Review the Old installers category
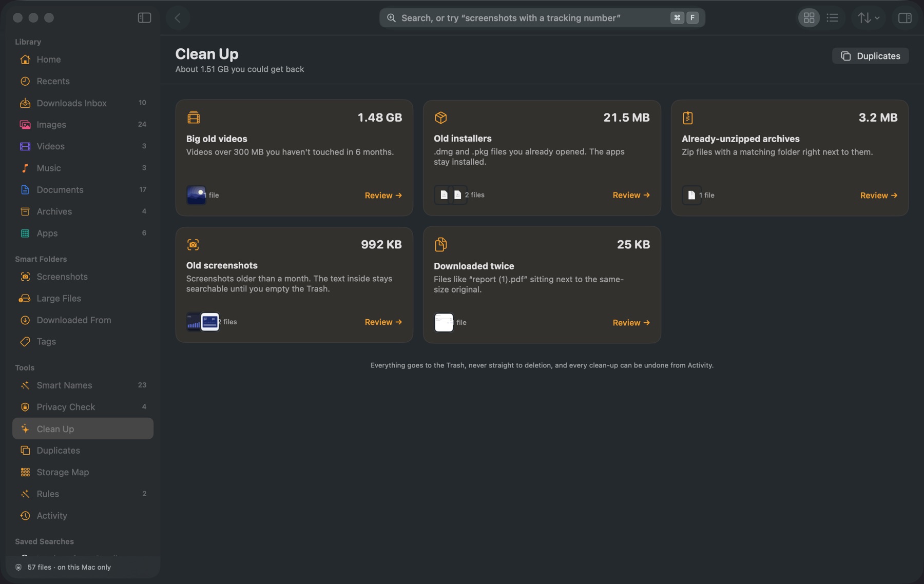The image size is (924, 584). pos(631,195)
